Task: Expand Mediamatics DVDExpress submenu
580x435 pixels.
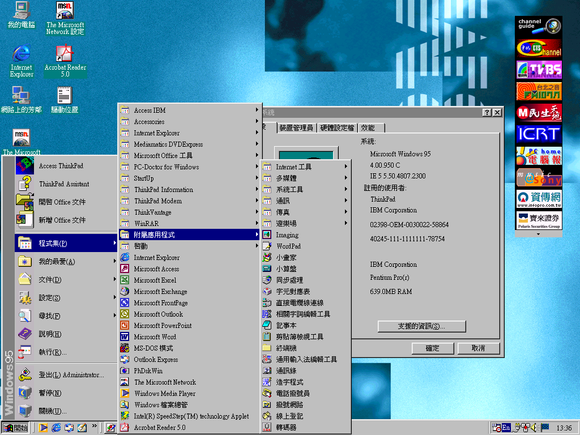Action: (189, 144)
